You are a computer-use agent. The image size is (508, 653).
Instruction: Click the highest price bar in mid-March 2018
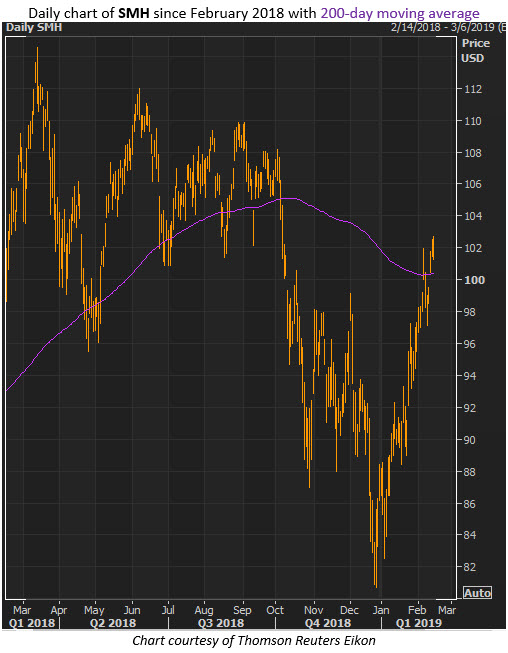click(x=37, y=75)
